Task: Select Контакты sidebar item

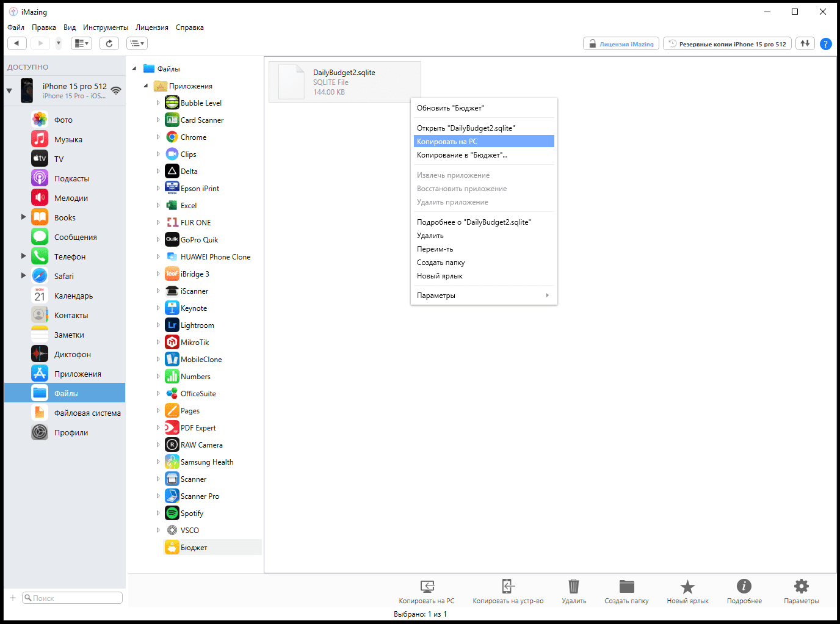Action: pyautogui.click(x=71, y=316)
